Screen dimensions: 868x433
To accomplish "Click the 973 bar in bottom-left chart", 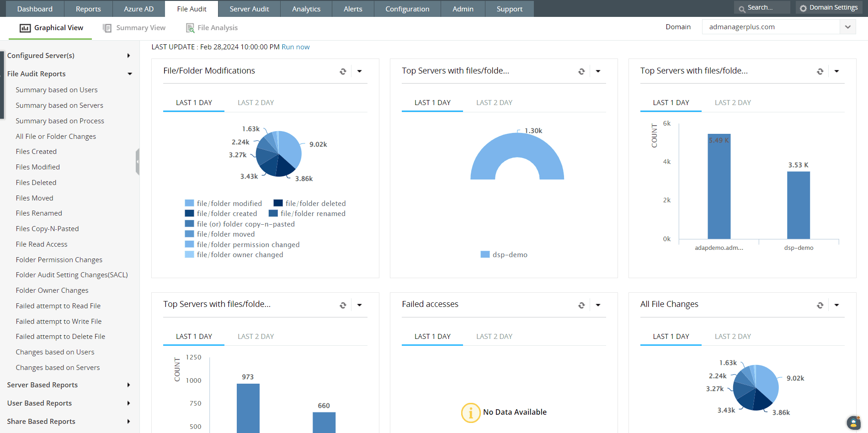I will (x=248, y=408).
